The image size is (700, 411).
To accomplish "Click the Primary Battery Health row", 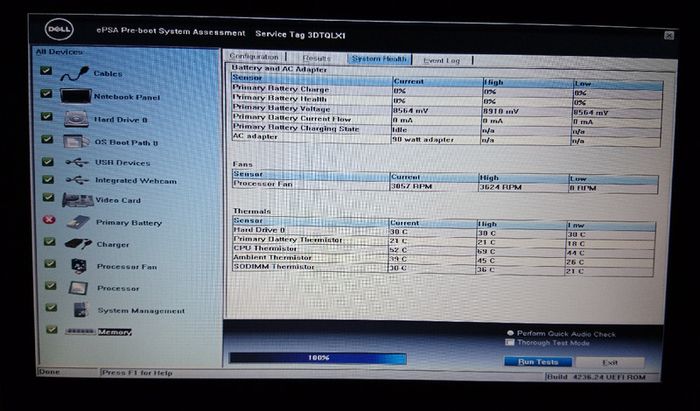I will (x=446, y=100).
